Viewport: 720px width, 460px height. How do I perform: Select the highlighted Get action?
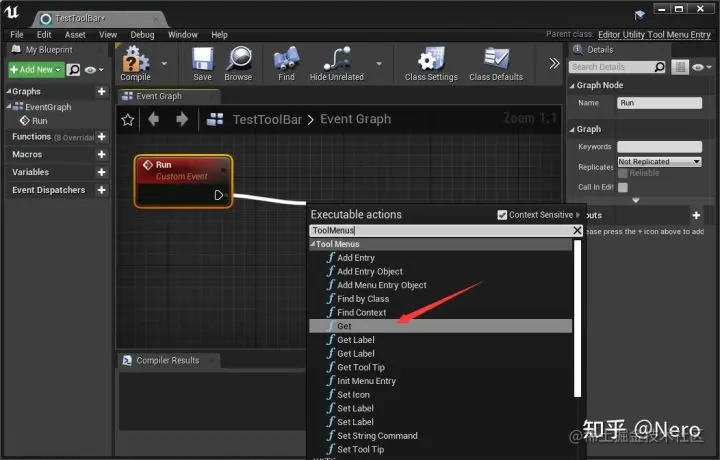pyautogui.click(x=441, y=326)
